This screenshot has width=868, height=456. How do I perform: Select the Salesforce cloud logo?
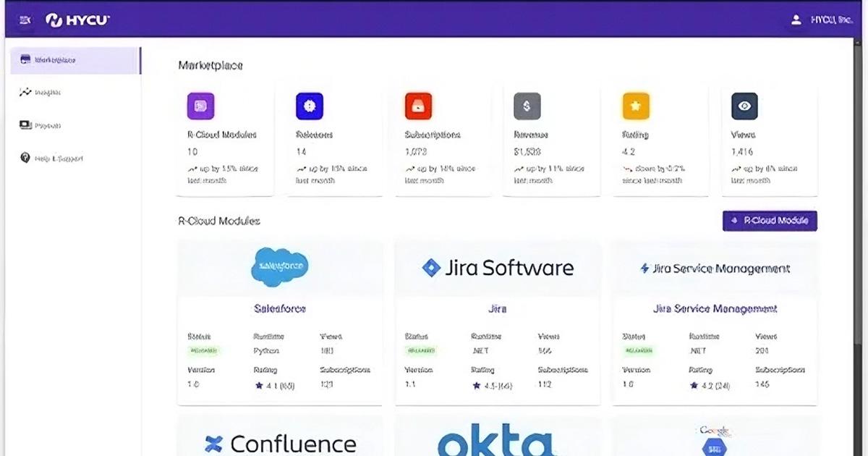pyautogui.click(x=280, y=267)
